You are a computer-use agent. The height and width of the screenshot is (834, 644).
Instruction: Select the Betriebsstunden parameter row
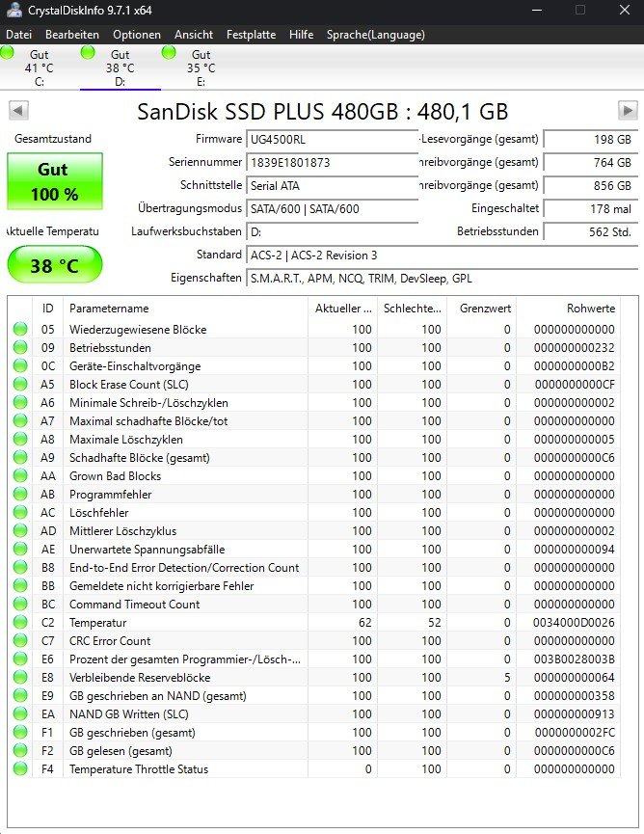coord(314,348)
